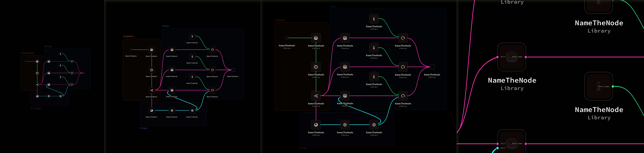Viewport: 644px width, 153px height.
Task: Click the NameTheNode label under the large graph's globe node
Action: coord(316,132)
